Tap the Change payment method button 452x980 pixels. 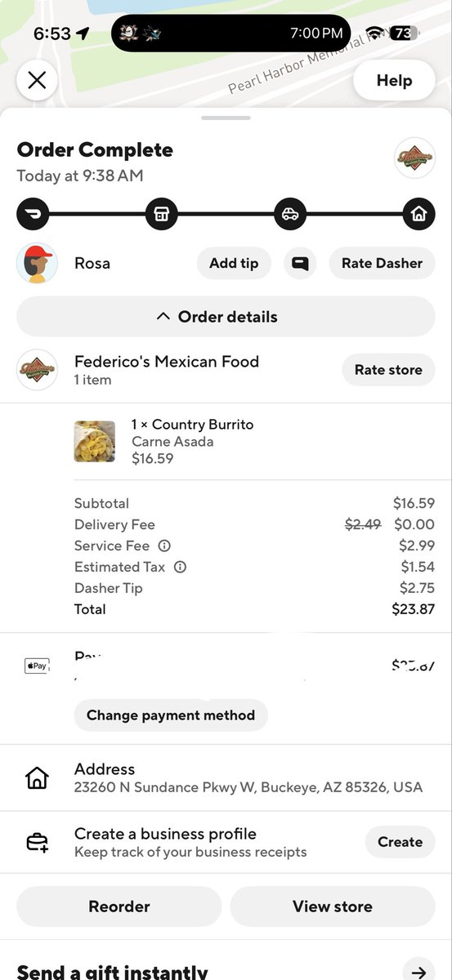click(171, 715)
